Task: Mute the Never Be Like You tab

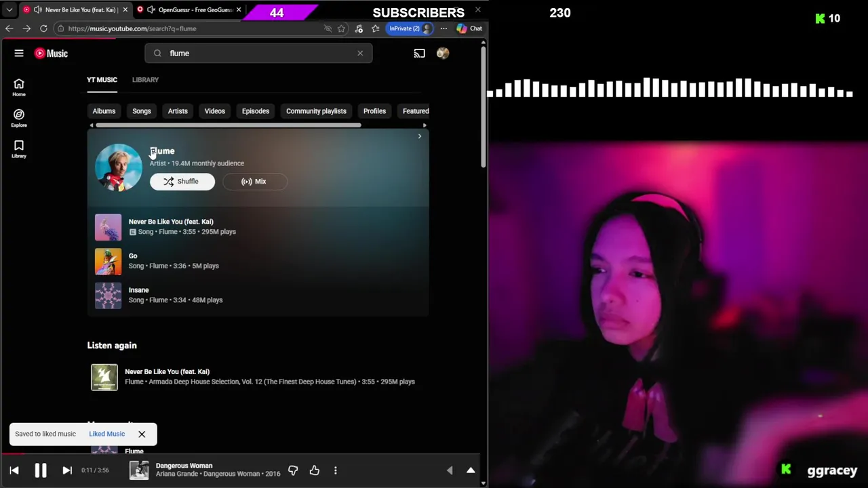Action: [38, 9]
